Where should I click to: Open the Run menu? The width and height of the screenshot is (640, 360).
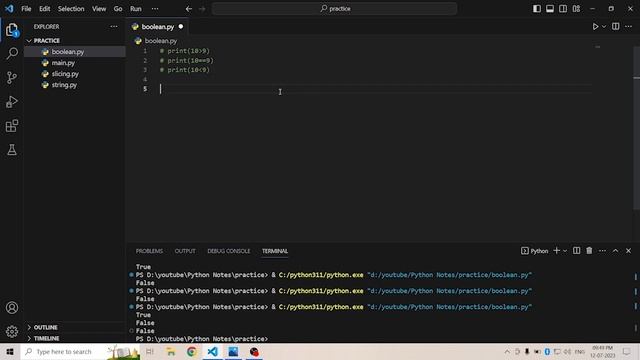136,9
